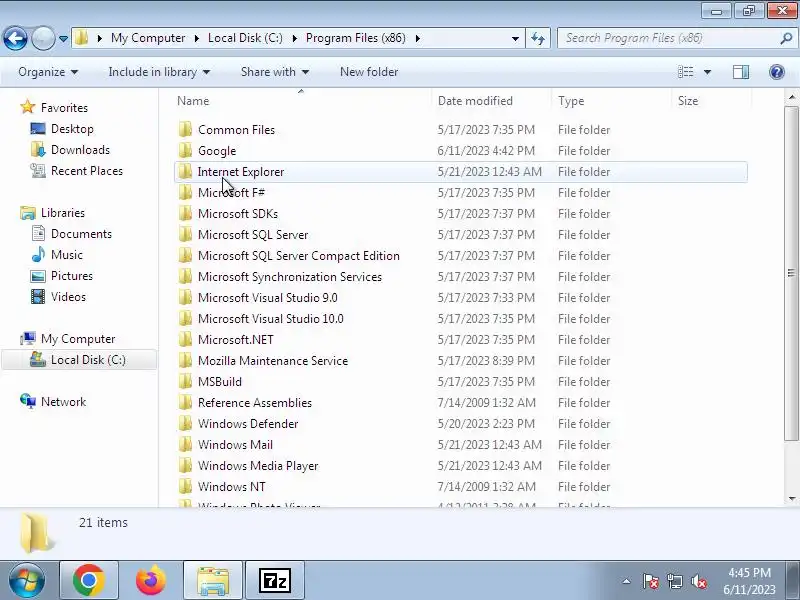The height and width of the screenshot is (600, 800).
Task: Click the refresh icon beside the address bar
Action: point(538,38)
